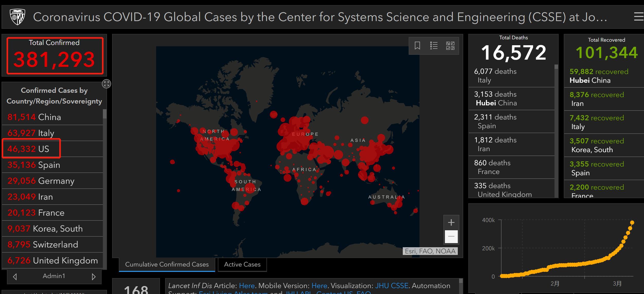
Task: Select the Admin1 list tab label
Action: click(x=54, y=276)
